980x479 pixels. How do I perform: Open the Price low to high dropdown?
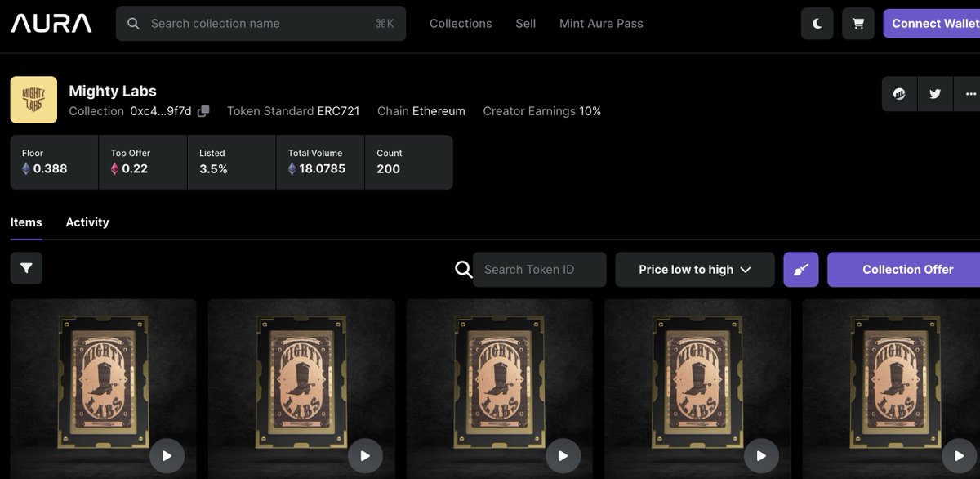coord(695,270)
